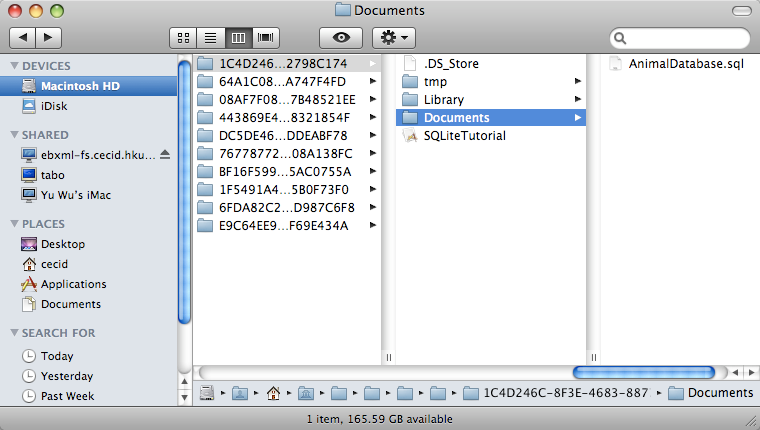Open the Action gear menu
Viewport: 760px width, 430px height.
pyautogui.click(x=393, y=37)
